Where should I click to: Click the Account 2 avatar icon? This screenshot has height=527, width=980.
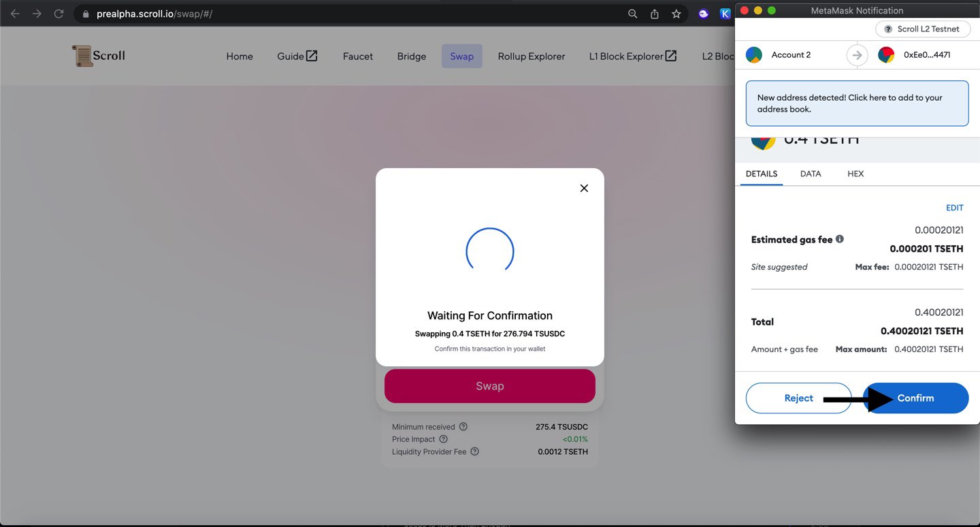tap(754, 55)
